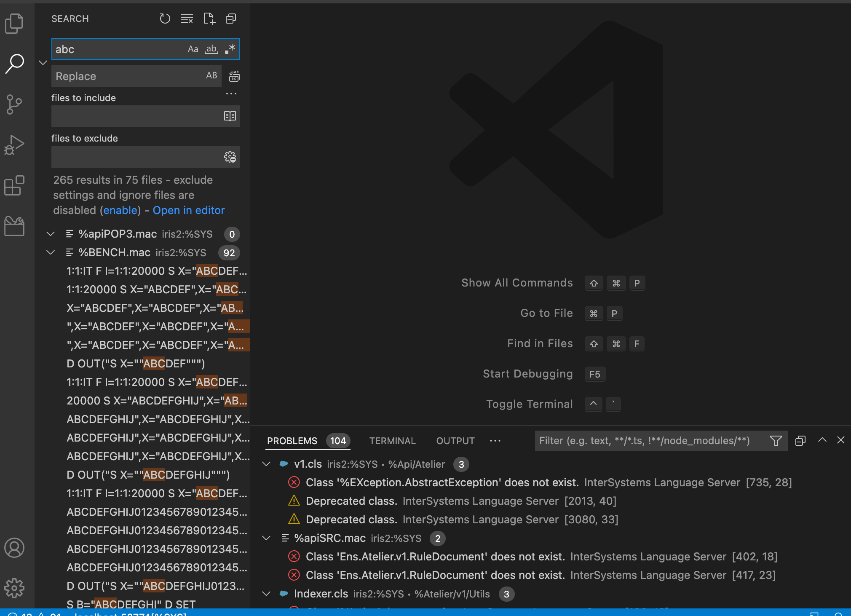
Task: Click the Problems filter input field
Action: 653,440
